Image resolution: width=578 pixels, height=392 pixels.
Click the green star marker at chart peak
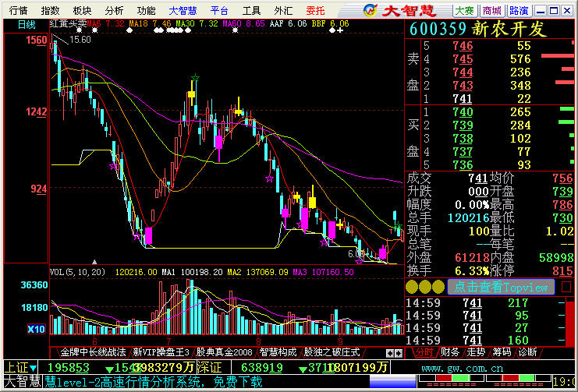pyautogui.click(x=195, y=77)
